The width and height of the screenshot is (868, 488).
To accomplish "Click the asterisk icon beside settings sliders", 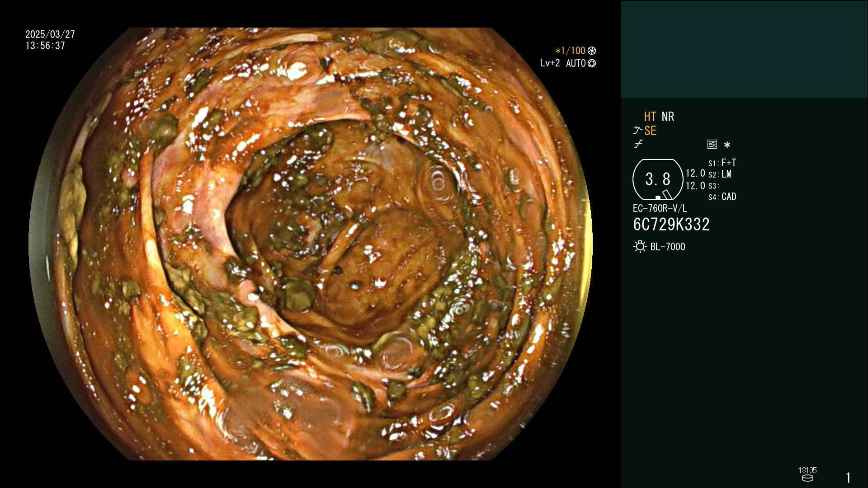I will [727, 145].
